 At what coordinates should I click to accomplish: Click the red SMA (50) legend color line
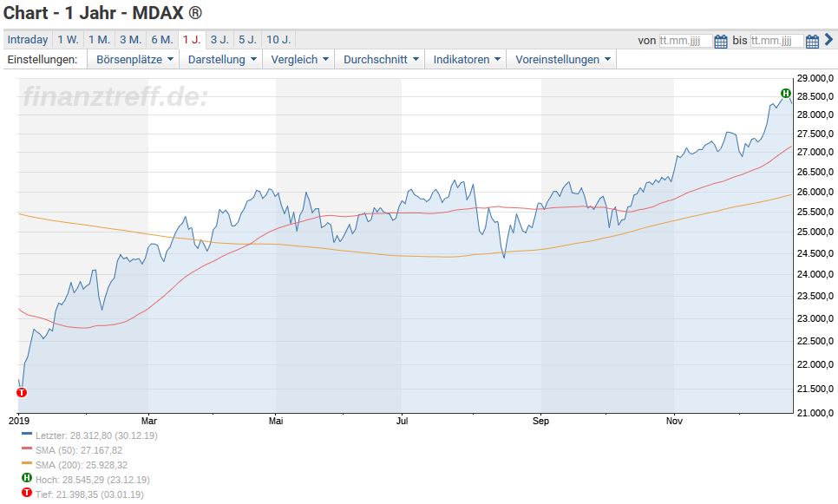point(27,448)
